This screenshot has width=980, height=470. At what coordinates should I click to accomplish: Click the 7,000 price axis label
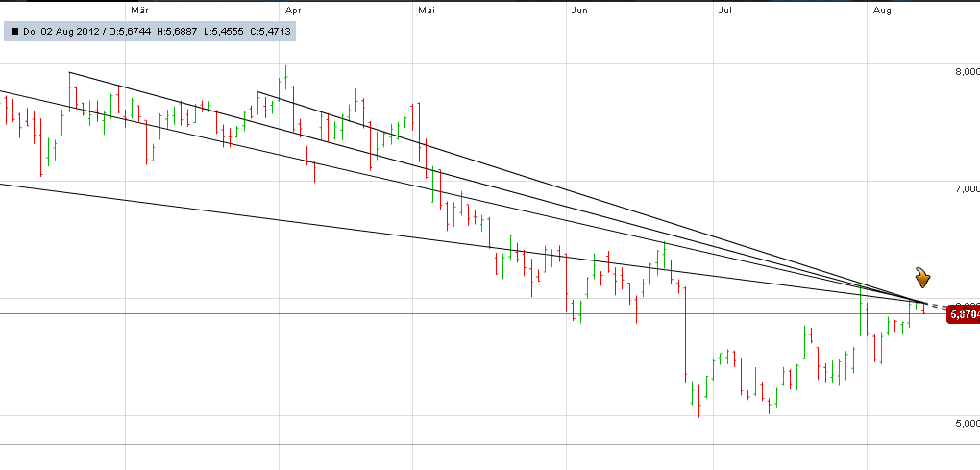[965, 189]
